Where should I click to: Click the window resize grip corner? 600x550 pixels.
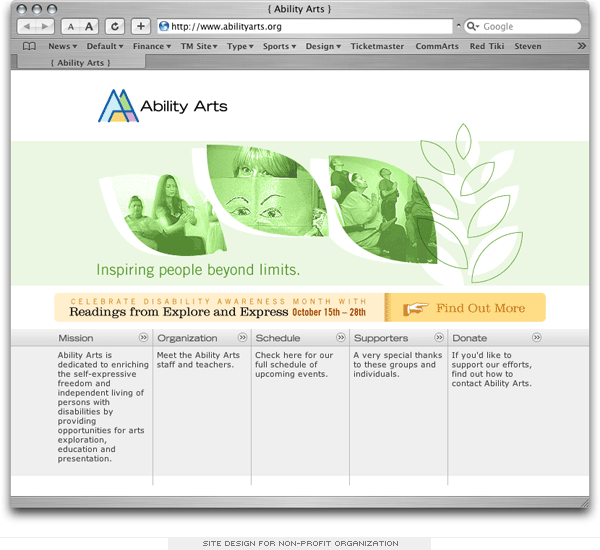pyautogui.click(x=585, y=503)
